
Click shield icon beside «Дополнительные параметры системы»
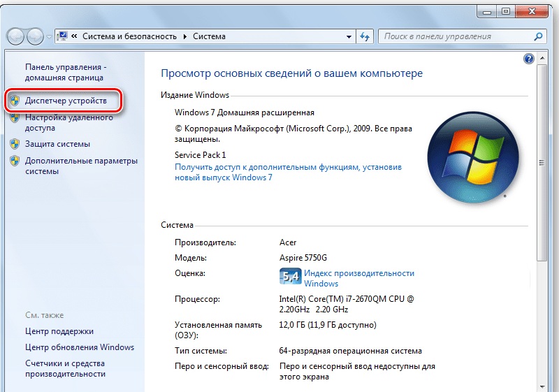[14, 161]
